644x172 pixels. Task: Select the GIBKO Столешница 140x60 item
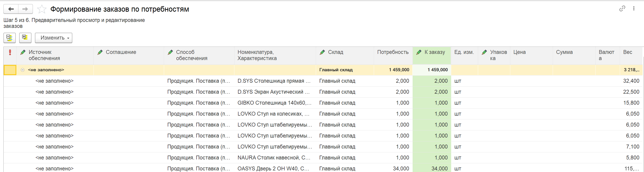[274, 103]
